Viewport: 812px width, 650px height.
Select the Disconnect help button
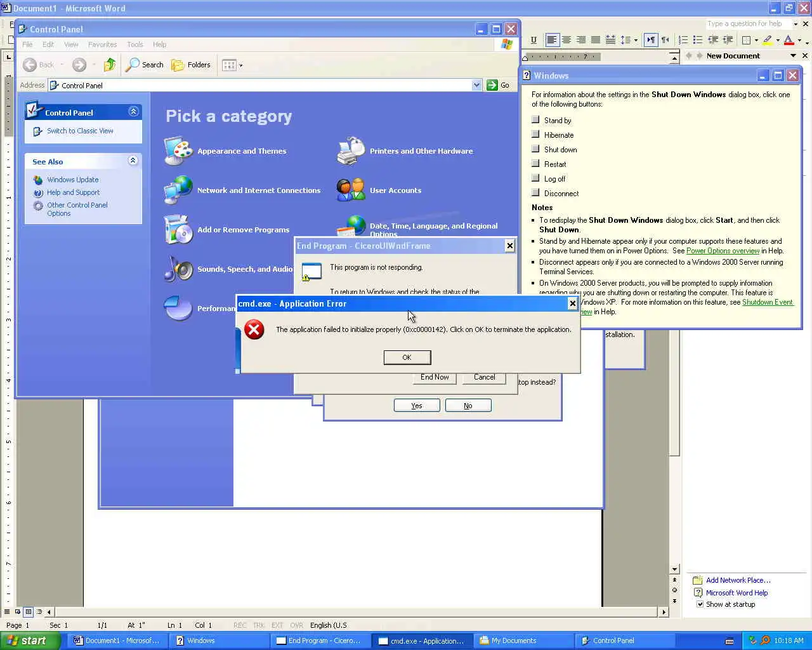coord(535,192)
